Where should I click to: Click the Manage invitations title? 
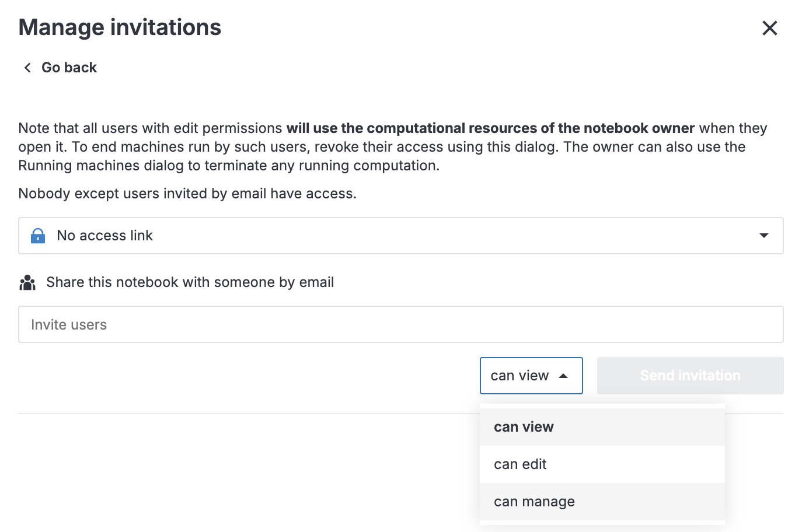point(120,27)
